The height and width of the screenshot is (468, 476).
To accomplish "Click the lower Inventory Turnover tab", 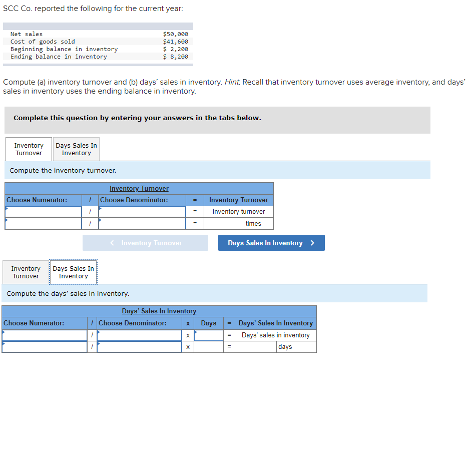I will tap(26, 272).
